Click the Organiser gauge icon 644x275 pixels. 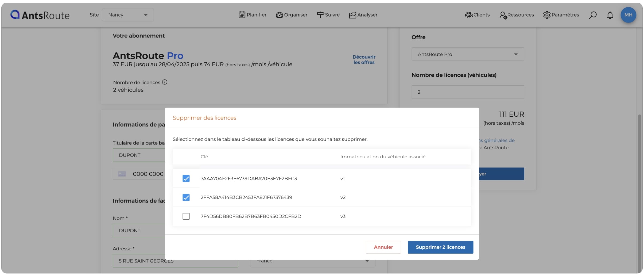[279, 15]
